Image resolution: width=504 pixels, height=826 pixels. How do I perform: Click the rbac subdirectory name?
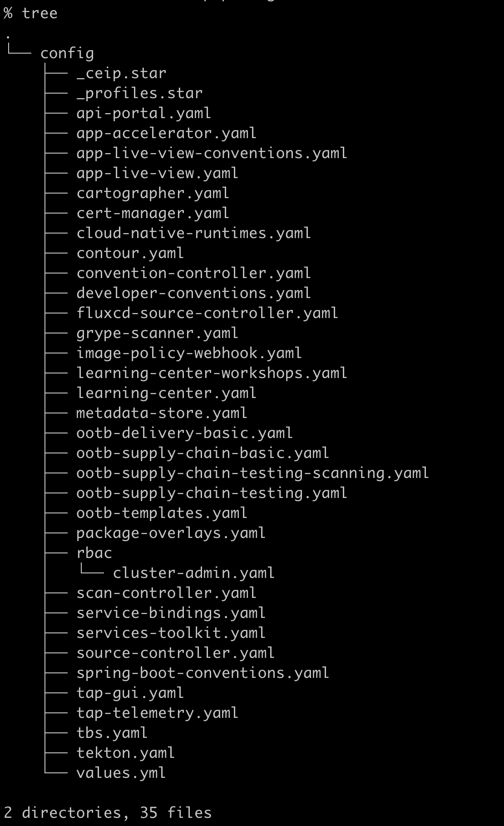click(x=94, y=553)
